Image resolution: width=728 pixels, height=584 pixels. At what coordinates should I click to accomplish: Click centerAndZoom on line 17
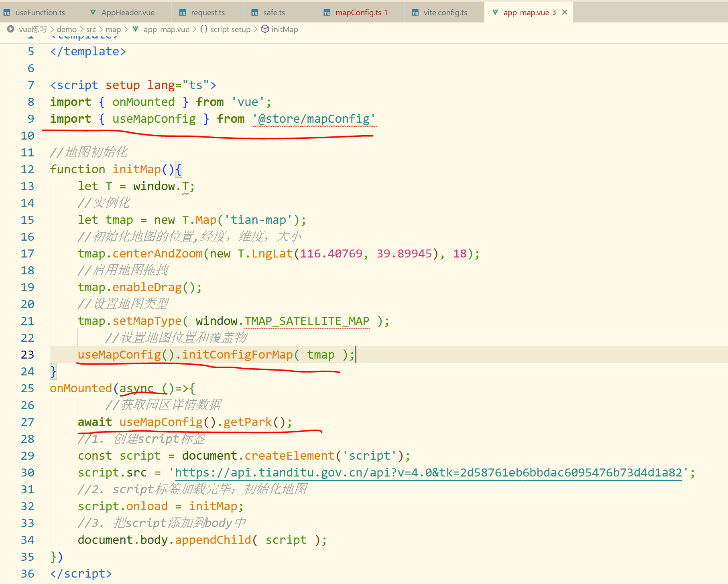pyautogui.click(x=157, y=253)
